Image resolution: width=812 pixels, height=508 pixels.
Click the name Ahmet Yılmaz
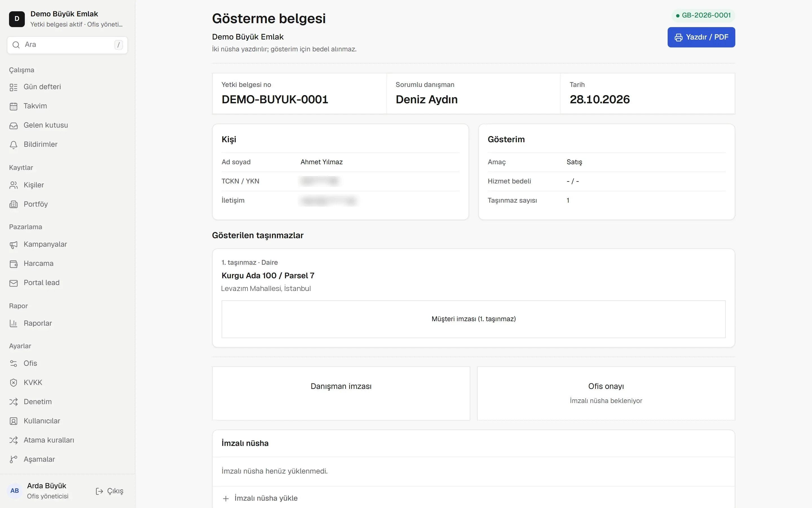point(321,162)
